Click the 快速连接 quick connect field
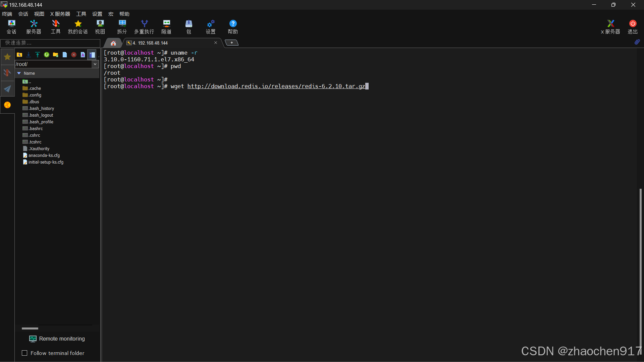The width and height of the screenshot is (644, 362). (50, 43)
